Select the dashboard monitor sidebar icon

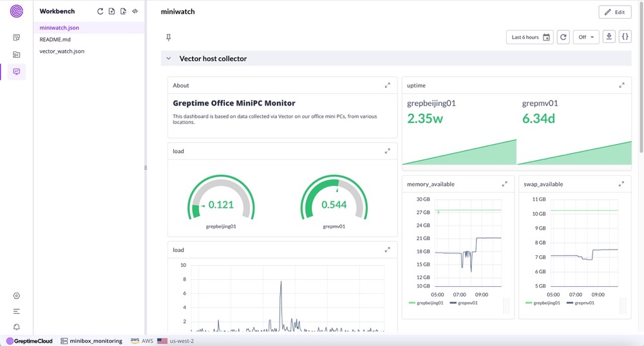tap(17, 72)
